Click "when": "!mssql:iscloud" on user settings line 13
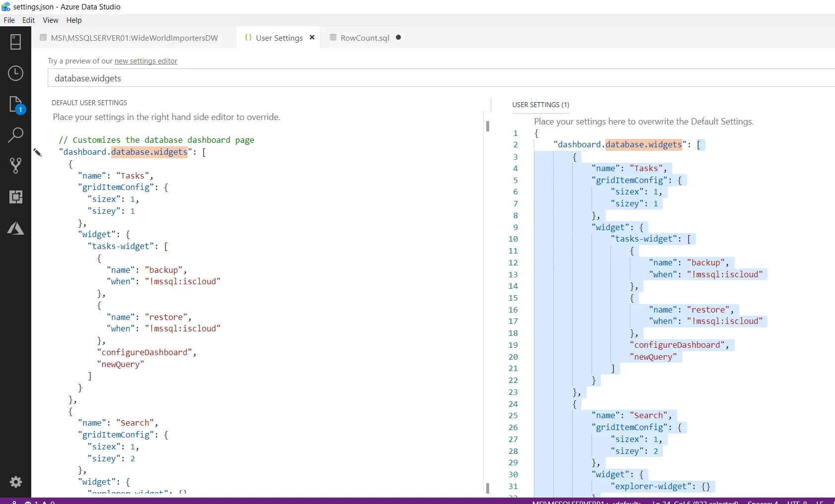This screenshot has height=504, width=835. [x=706, y=274]
